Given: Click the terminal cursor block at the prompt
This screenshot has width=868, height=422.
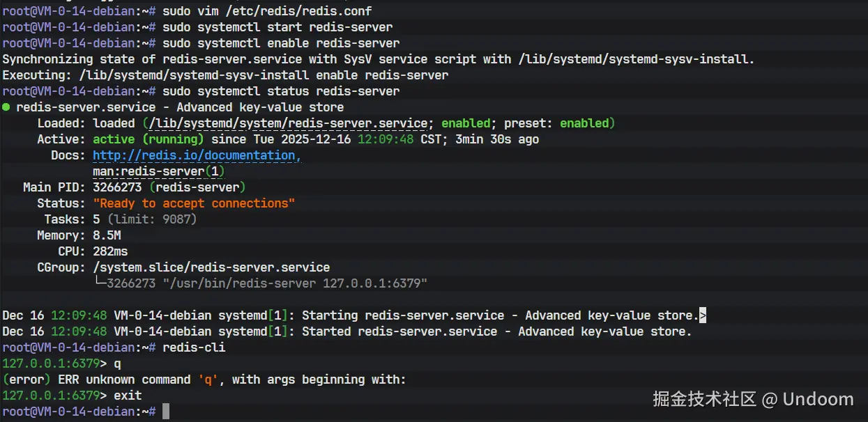Looking at the screenshot, I should pyautogui.click(x=166, y=412).
